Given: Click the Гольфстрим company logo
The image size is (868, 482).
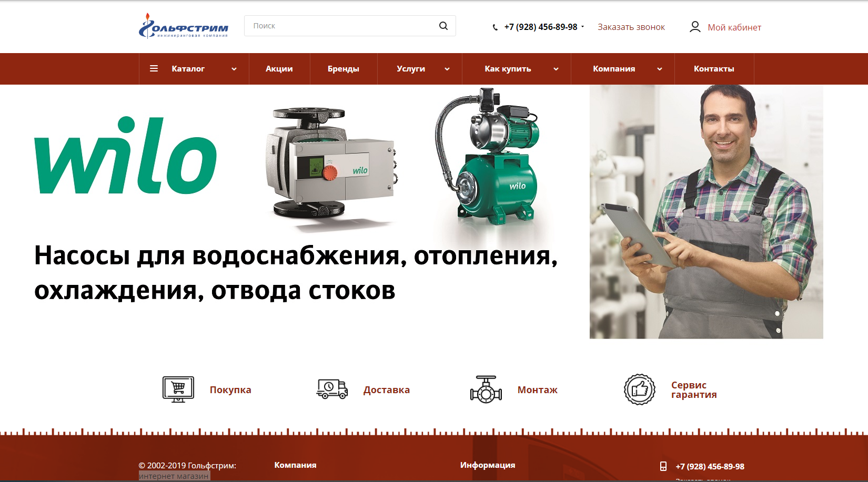Looking at the screenshot, I should click(x=184, y=26).
